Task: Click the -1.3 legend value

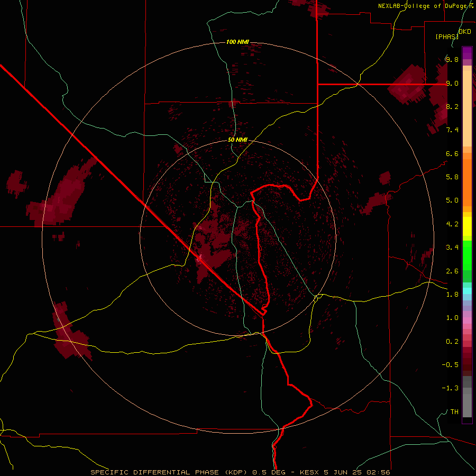Action: 450,388
